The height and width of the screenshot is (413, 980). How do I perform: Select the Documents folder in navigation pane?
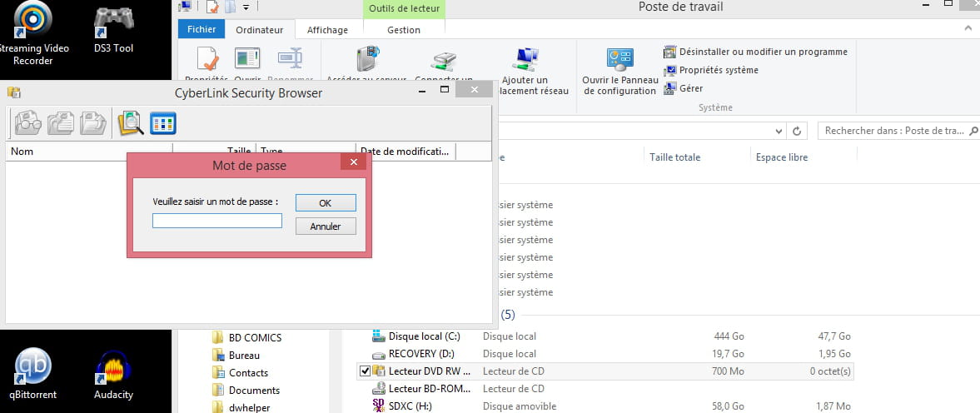[253, 390]
